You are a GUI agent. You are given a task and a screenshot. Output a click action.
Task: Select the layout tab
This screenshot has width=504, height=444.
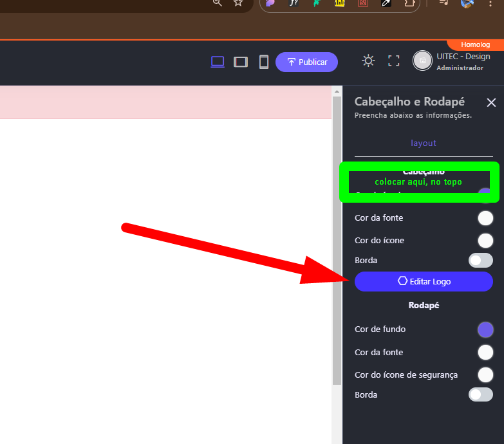coord(424,143)
